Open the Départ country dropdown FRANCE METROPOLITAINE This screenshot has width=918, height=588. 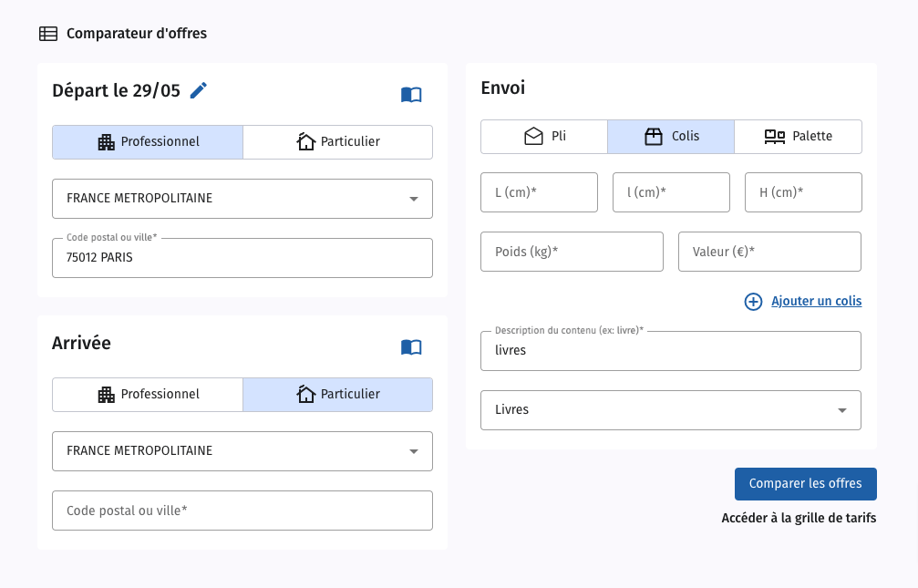pos(242,199)
